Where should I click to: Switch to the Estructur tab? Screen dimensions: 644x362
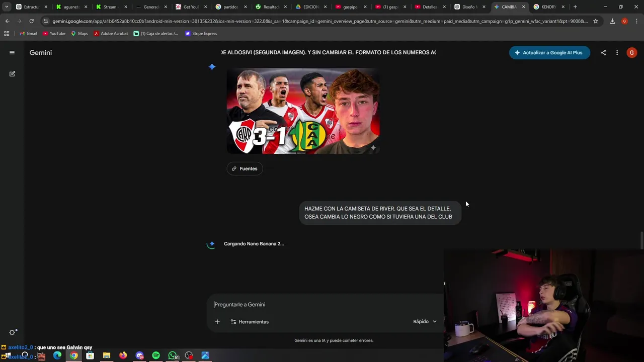point(32,7)
